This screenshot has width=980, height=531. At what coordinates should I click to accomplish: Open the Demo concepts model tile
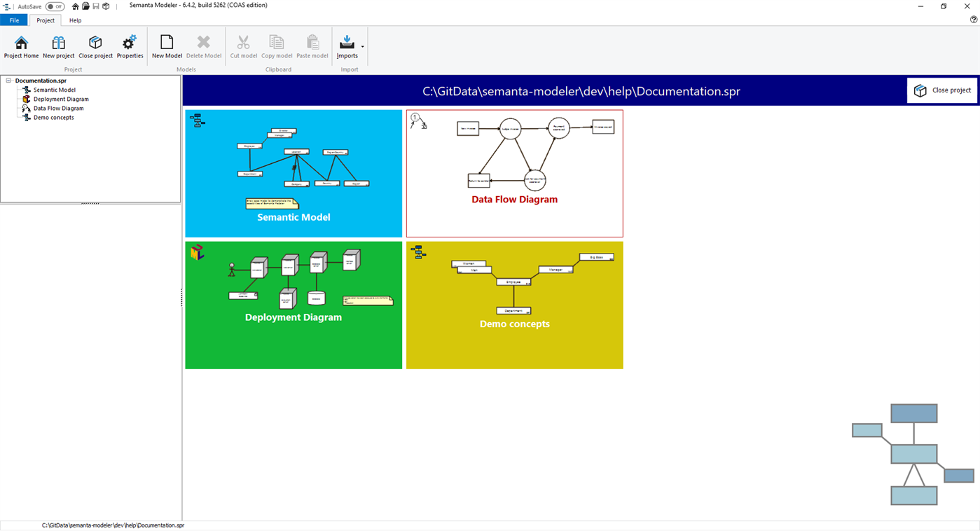(x=514, y=305)
